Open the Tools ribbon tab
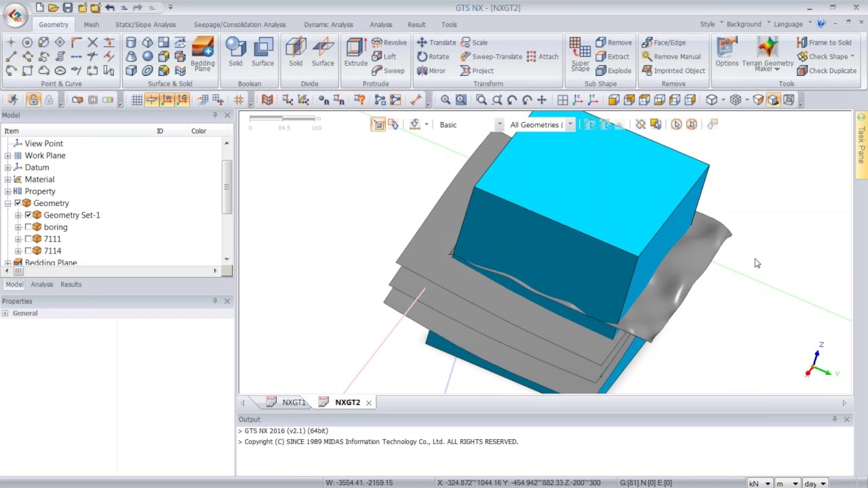The image size is (868, 488). coord(449,24)
